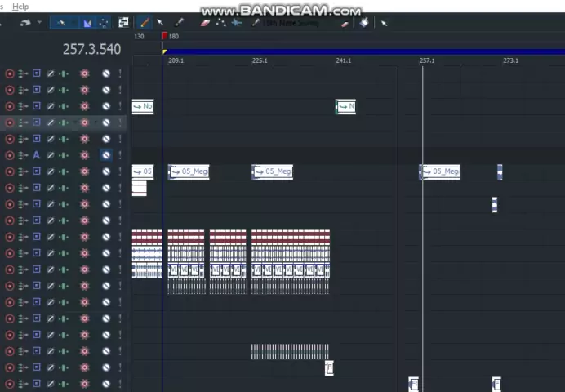Click the green level meter icon on second track
The height and width of the screenshot is (392, 565).
pyautogui.click(x=64, y=90)
